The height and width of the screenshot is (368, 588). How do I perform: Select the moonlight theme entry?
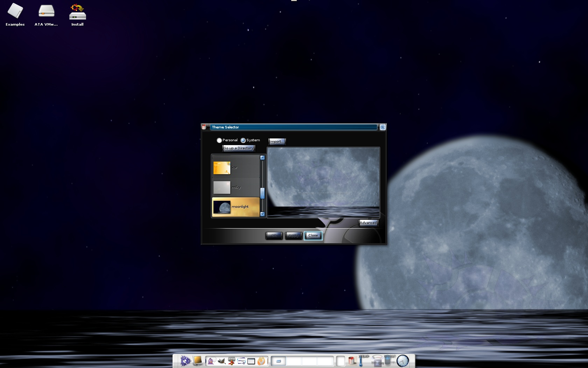click(236, 207)
